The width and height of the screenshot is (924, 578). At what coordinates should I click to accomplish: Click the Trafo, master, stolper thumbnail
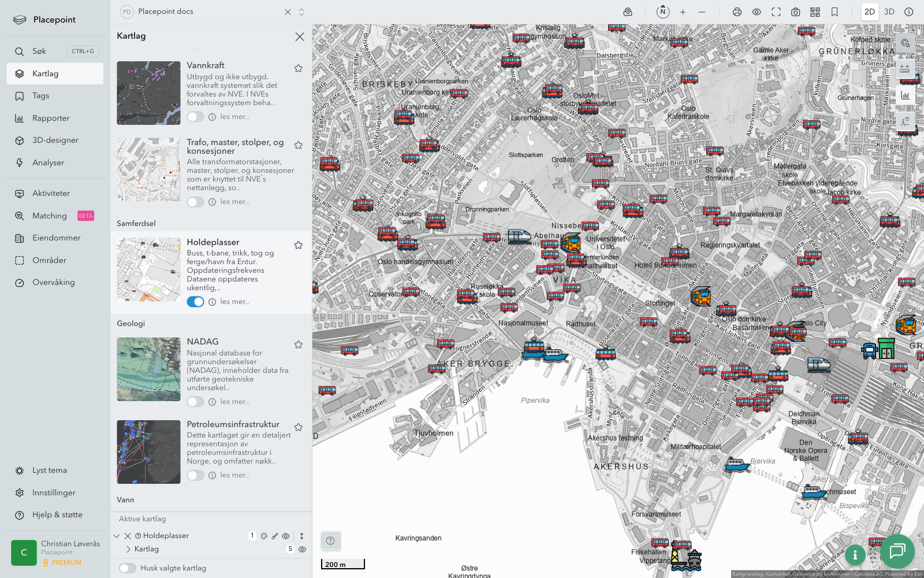pos(148,169)
